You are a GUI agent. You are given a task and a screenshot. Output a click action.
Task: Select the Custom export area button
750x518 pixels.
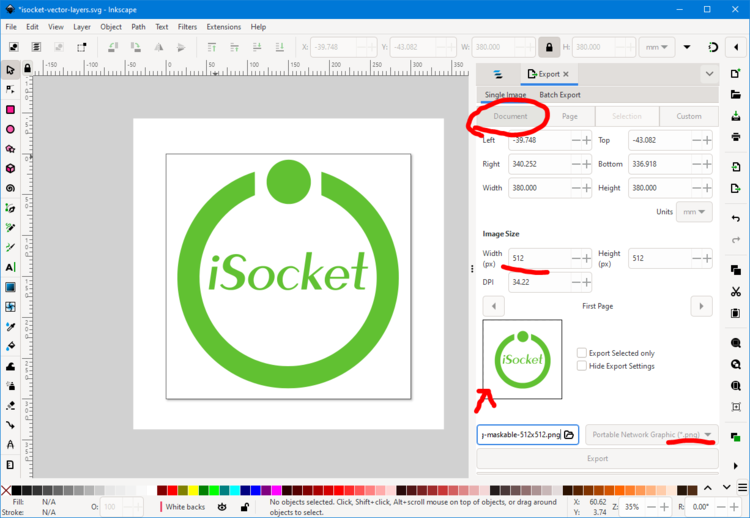689,116
